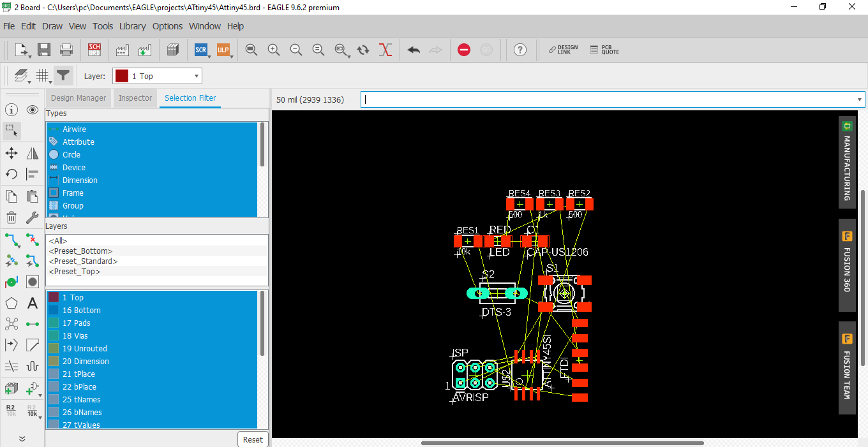Select the Ripup tool
The width and height of the screenshot is (868, 447).
[33, 240]
